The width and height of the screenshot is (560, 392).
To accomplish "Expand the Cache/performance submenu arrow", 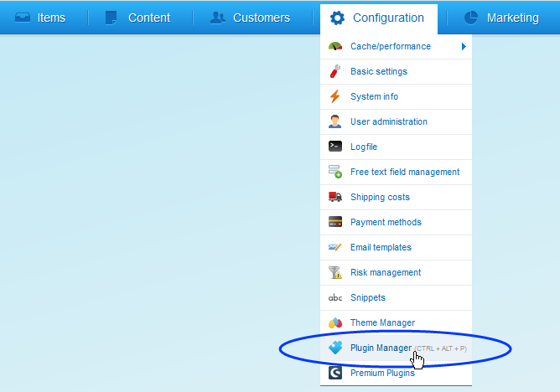I will 464,46.
